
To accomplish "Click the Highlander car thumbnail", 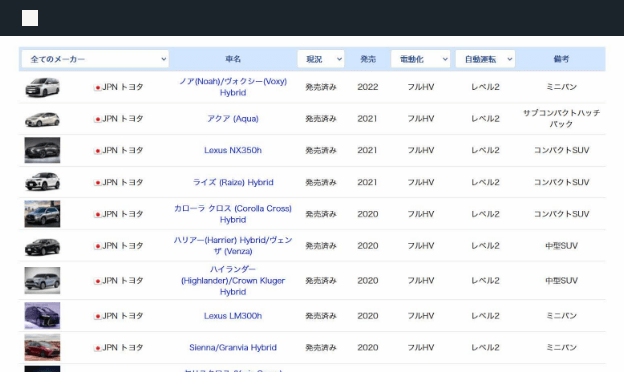I will 42,280.
